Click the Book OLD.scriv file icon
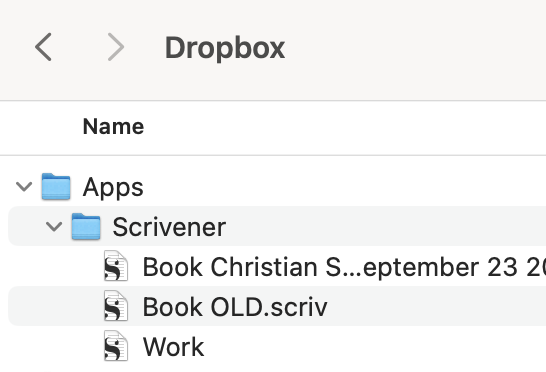546x372 pixels. pos(116,306)
